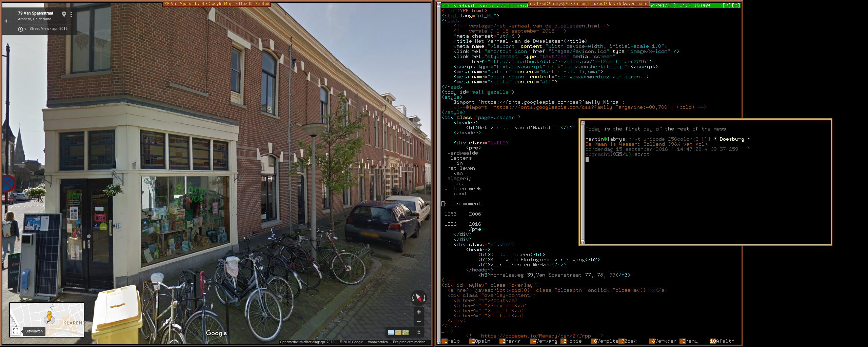The image size is (868, 347).
Task: Expand the minimap with the fullscreen icon
Action: pyautogui.click(x=16, y=331)
